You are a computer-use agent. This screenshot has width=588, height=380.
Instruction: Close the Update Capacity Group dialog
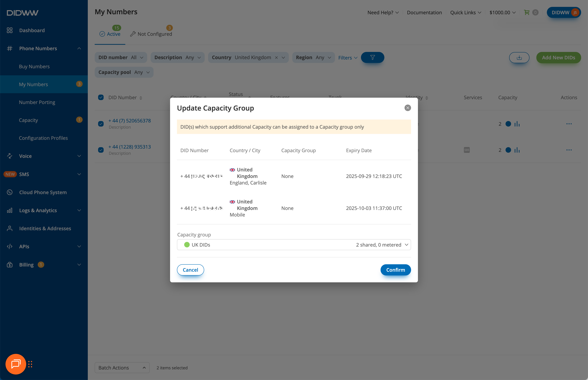pyautogui.click(x=407, y=108)
